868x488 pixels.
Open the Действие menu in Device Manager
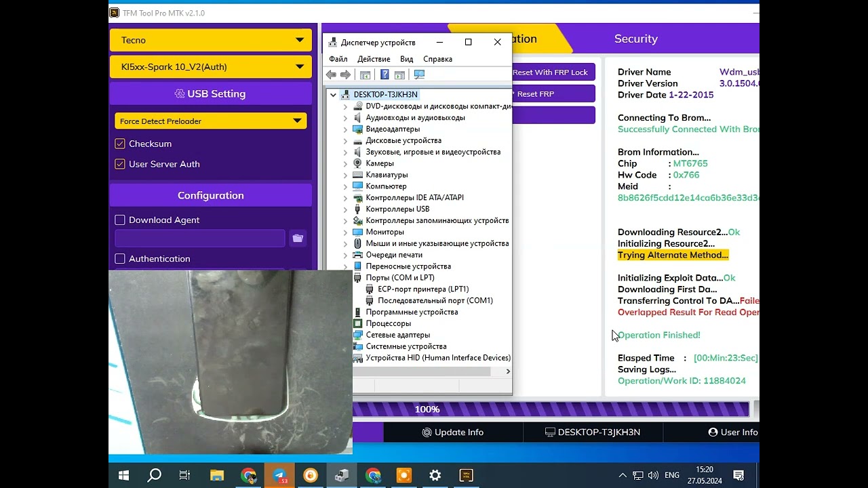click(x=373, y=59)
